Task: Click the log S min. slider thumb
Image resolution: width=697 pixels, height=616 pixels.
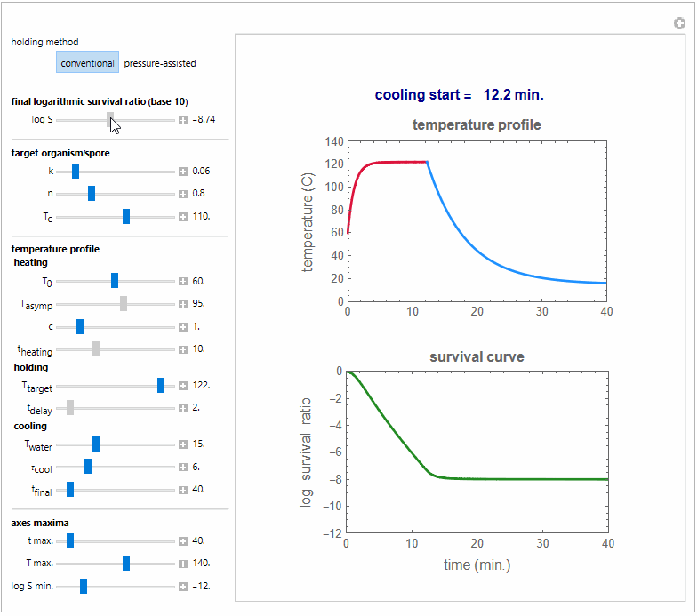Action: click(84, 587)
